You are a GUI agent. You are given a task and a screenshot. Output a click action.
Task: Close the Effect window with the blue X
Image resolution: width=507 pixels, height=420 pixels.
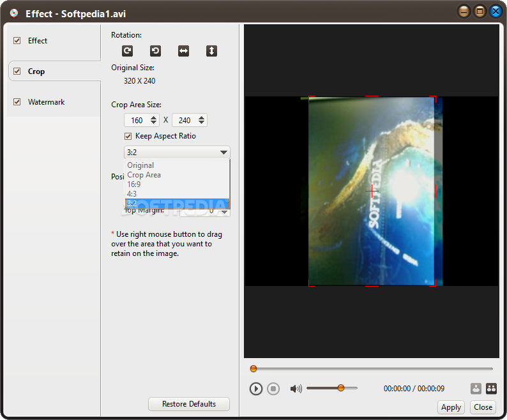coord(496,12)
